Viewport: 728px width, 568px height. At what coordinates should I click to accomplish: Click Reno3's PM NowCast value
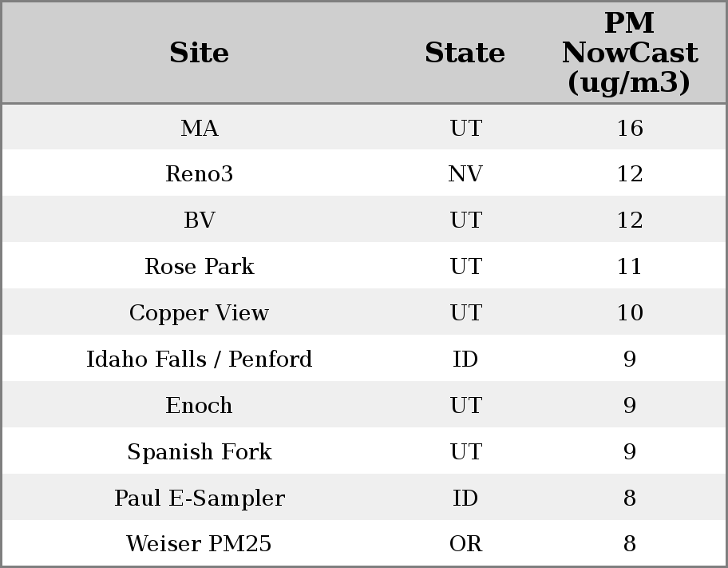pyautogui.click(x=629, y=174)
